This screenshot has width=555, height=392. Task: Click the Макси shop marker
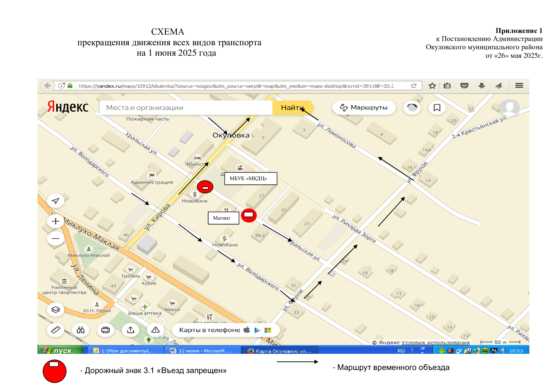pyautogui.click(x=172, y=303)
